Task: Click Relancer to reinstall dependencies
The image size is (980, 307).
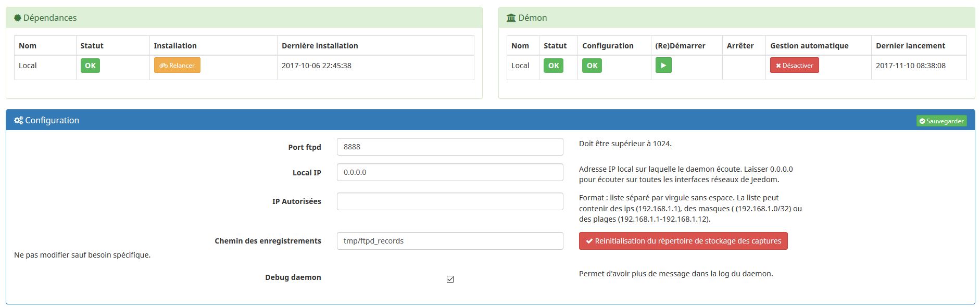Action: [x=177, y=66]
